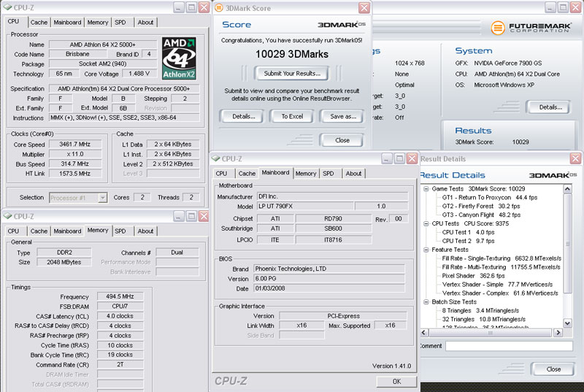
Task: Click left arrow of Result Details horizontal scrollbar
Action: coord(425,332)
